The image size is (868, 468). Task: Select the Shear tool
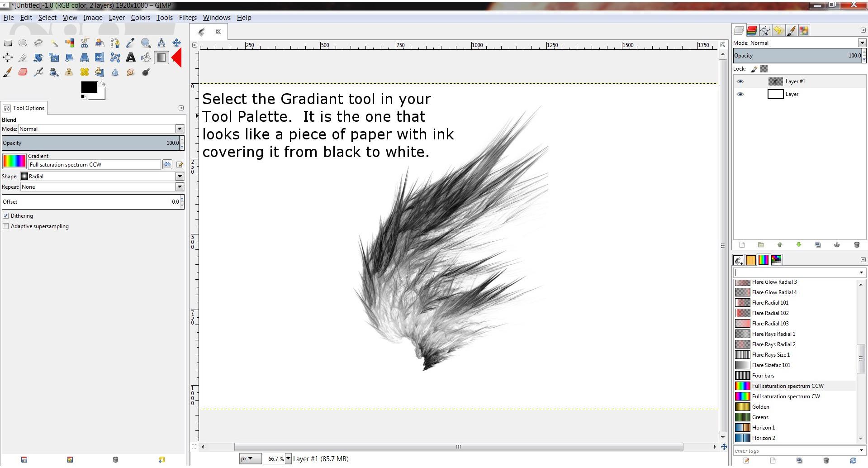point(69,57)
